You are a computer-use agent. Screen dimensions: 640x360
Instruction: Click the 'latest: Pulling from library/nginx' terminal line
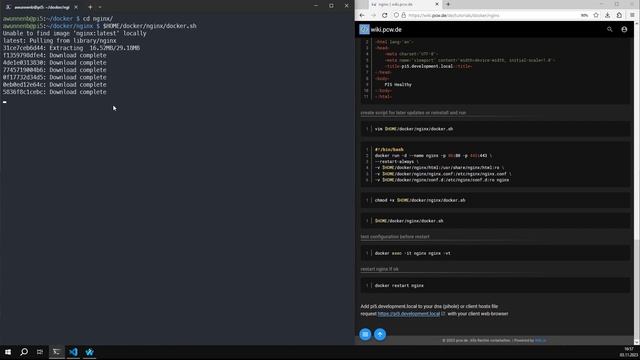click(60, 41)
